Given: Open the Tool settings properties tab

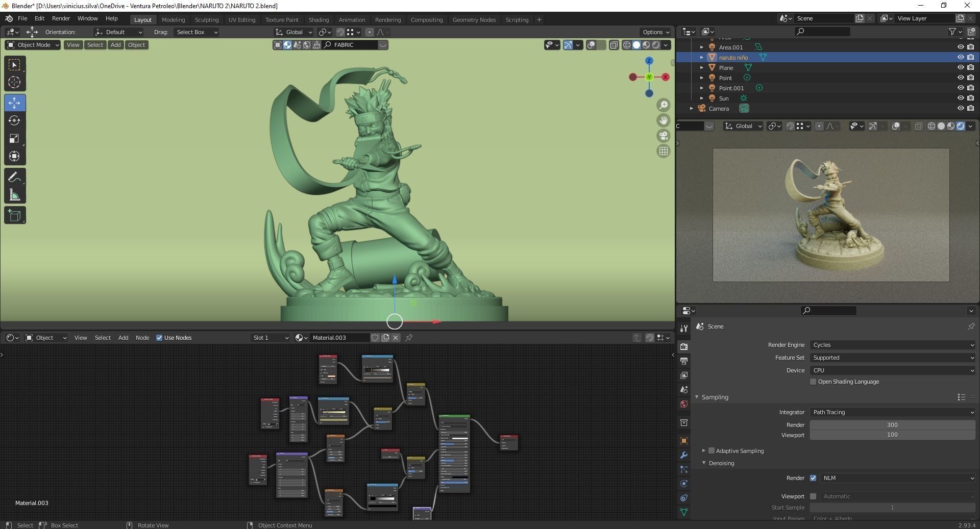Looking at the screenshot, I should click(684, 329).
